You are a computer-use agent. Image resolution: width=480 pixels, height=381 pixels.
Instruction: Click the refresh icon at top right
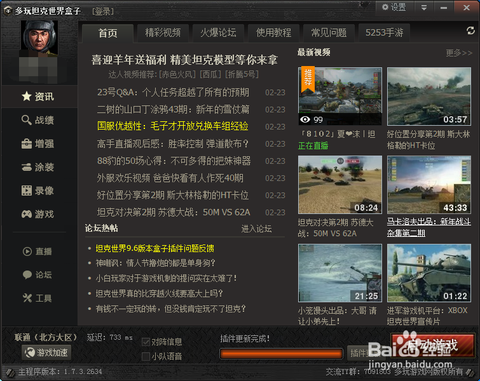coord(471,31)
